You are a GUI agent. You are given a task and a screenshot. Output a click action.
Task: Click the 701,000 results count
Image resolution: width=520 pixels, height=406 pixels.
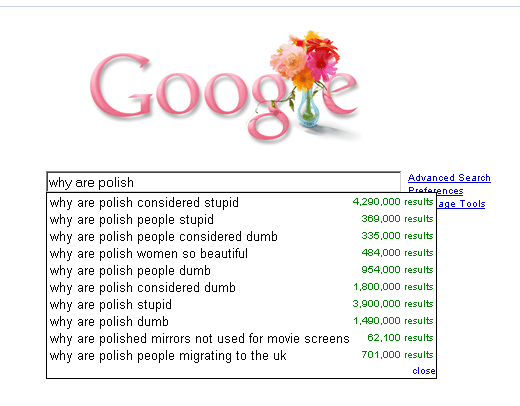click(x=398, y=355)
